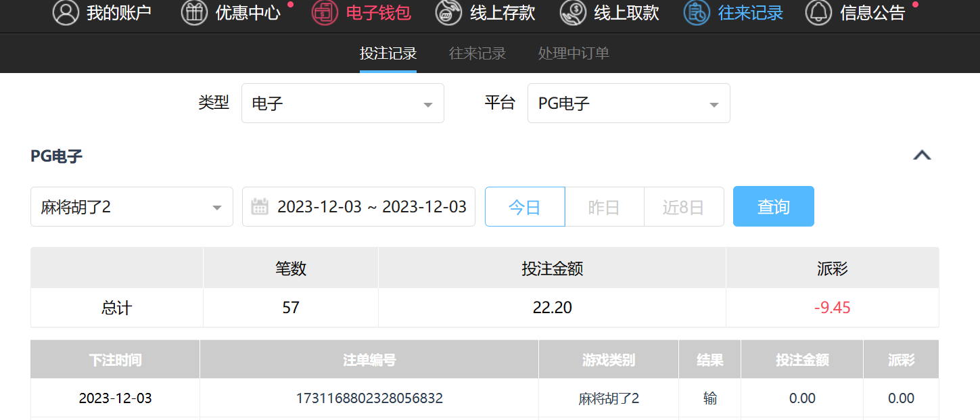Image resolution: width=980 pixels, height=420 pixels.
Task: Click the 往来记录 records icon
Action: (697, 13)
